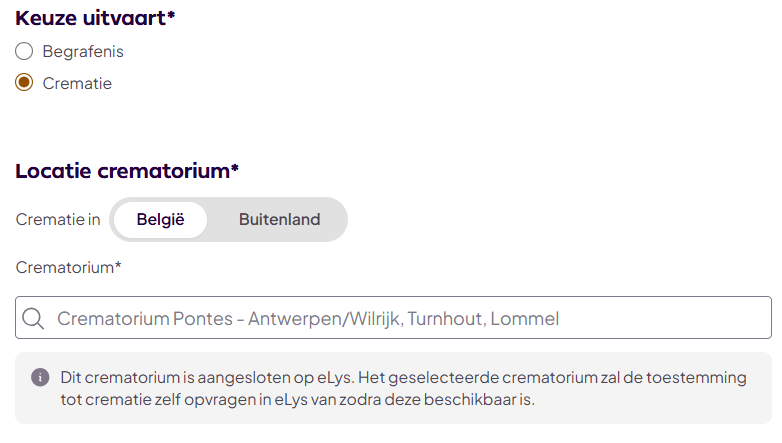The image size is (782, 443).
Task: Switch cremation location to Buitenland
Action: coord(279,220)
